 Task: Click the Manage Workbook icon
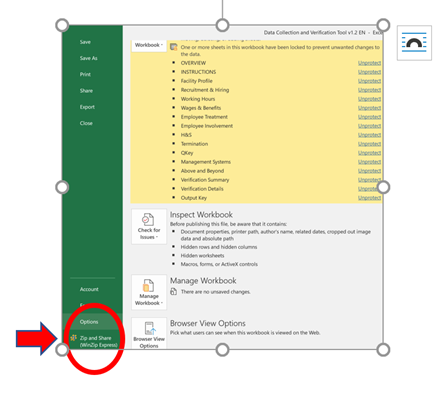(149, 292)
